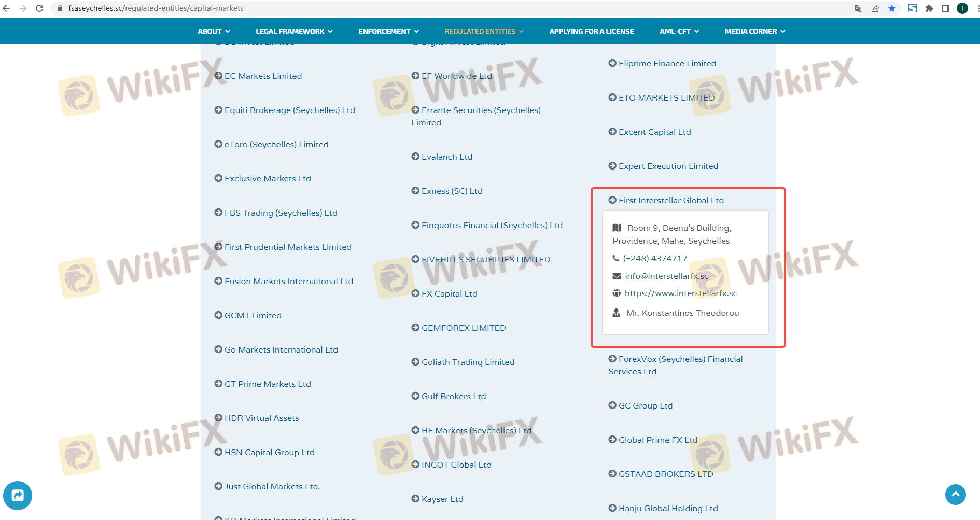Click the floating share button at bottom left

tap(18, 496)
